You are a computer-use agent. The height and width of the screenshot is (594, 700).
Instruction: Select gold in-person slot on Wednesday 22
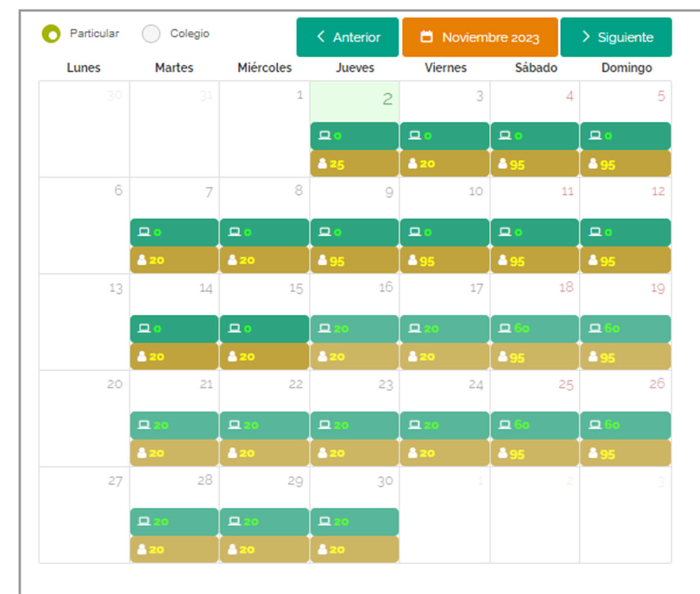pos(264,453)
